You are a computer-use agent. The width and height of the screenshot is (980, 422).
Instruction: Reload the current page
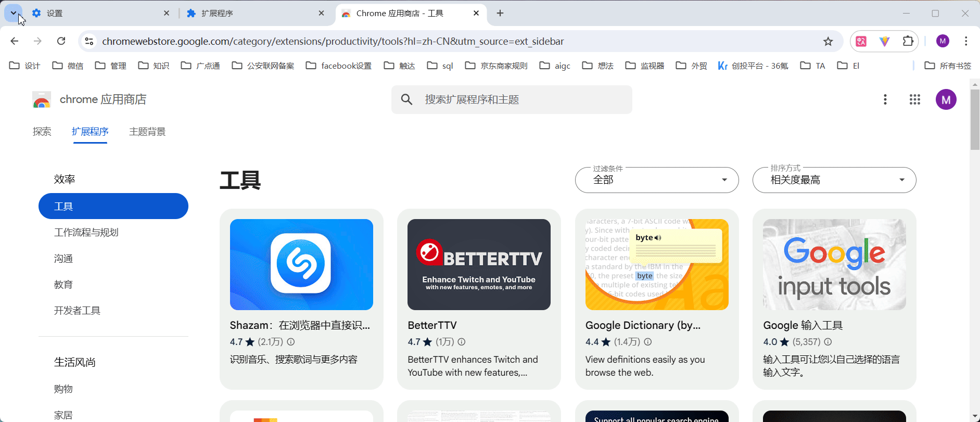pos(61,41)
